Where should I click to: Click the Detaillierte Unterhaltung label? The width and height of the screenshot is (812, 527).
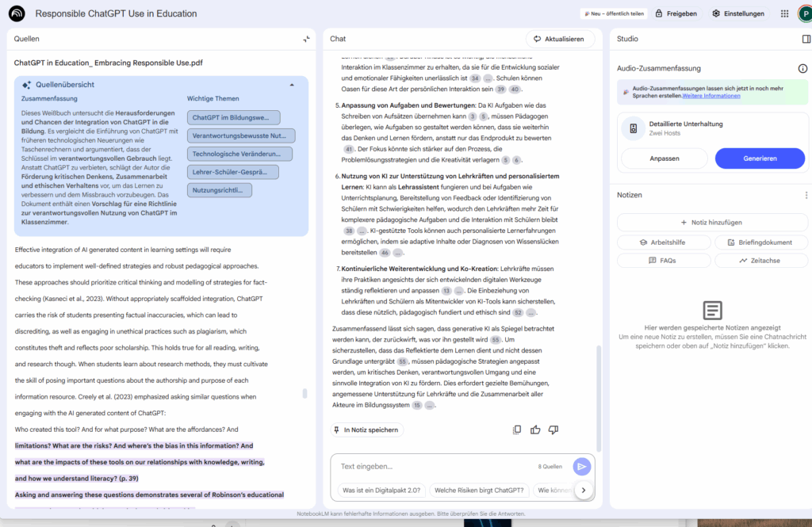(686, 124)
